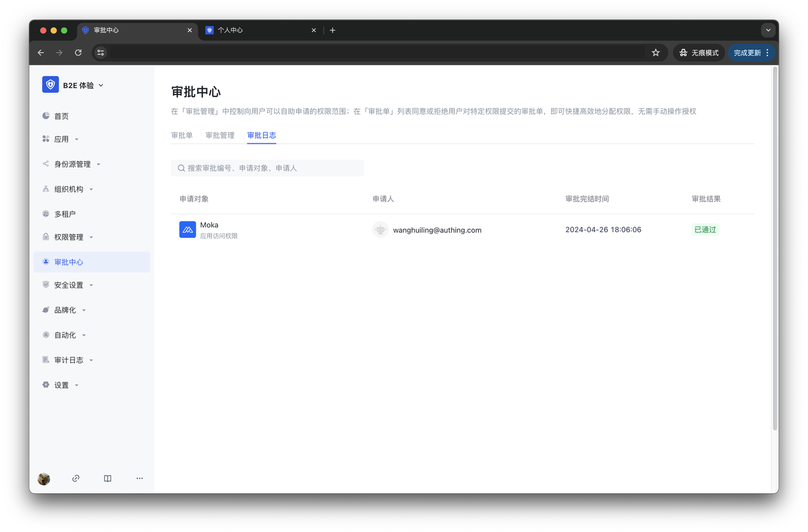808x532 pixels.
Task: Click the 完成更新 button
Action: coord(747,53)
